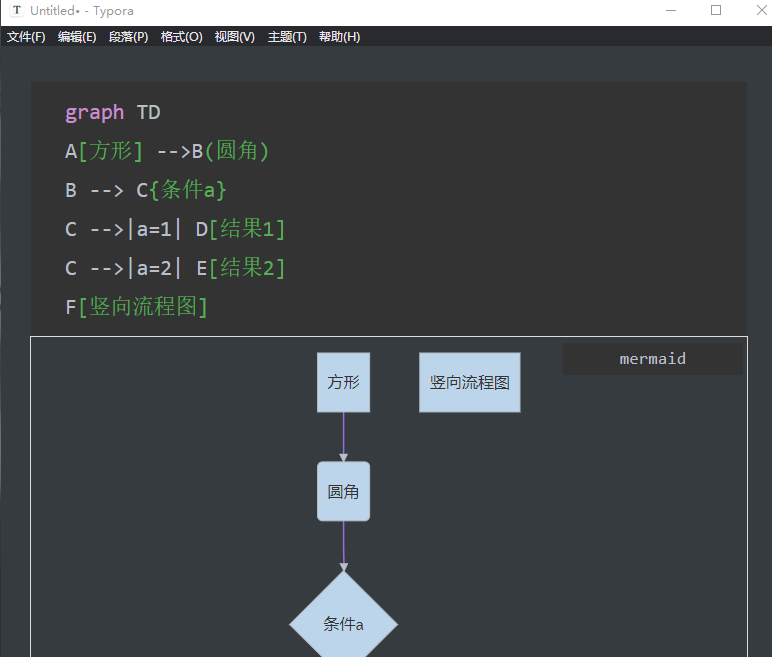The height and width of the screenshot is (657, 772).
Task: Open the 视图(V) menu
Action: pyautogui.click(x=234, y=37)
